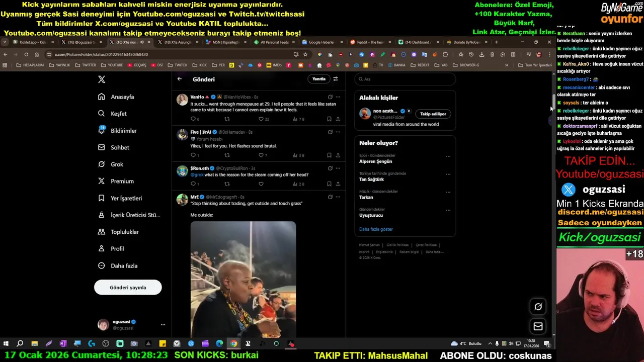Share $Ron.eth's reply
The width and height of the screenshot is (644, 362).
click(338, 184)
